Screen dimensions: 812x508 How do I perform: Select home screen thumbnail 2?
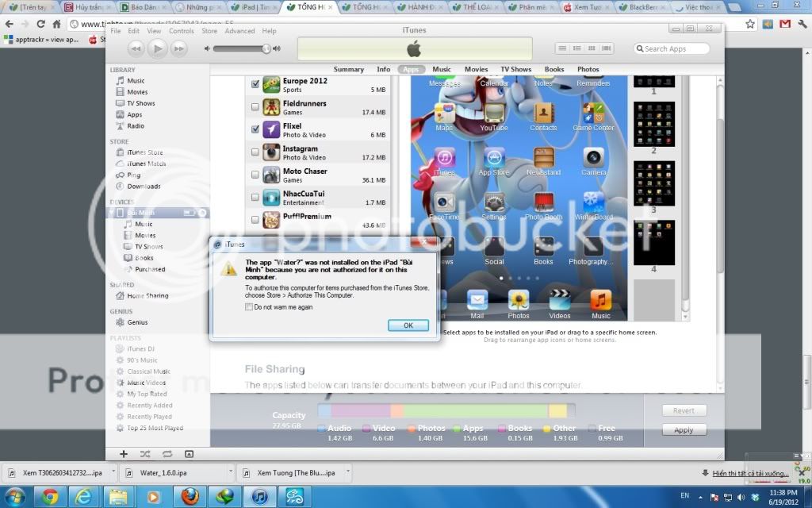click(x=654, y=124)
